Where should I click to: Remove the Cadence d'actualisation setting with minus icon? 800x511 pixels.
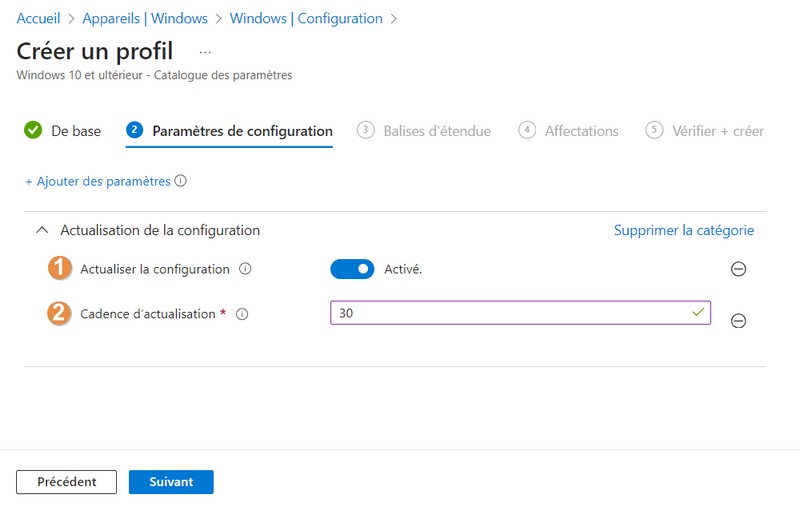coord(738,321)
